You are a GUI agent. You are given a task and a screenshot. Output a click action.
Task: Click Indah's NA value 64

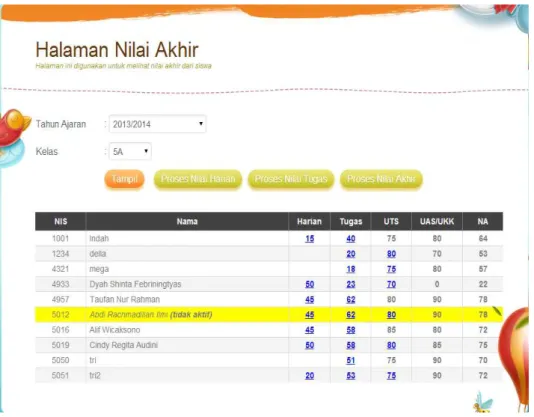[x=483, y=238]
